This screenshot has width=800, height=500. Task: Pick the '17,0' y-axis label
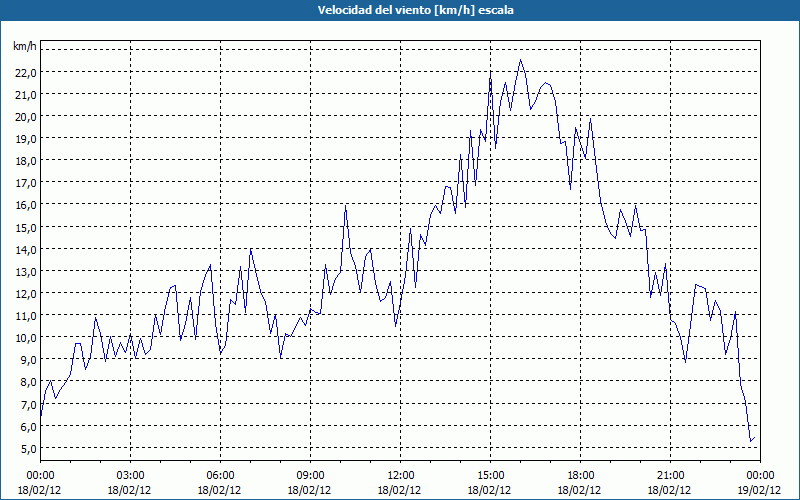(x=26, y=183)
